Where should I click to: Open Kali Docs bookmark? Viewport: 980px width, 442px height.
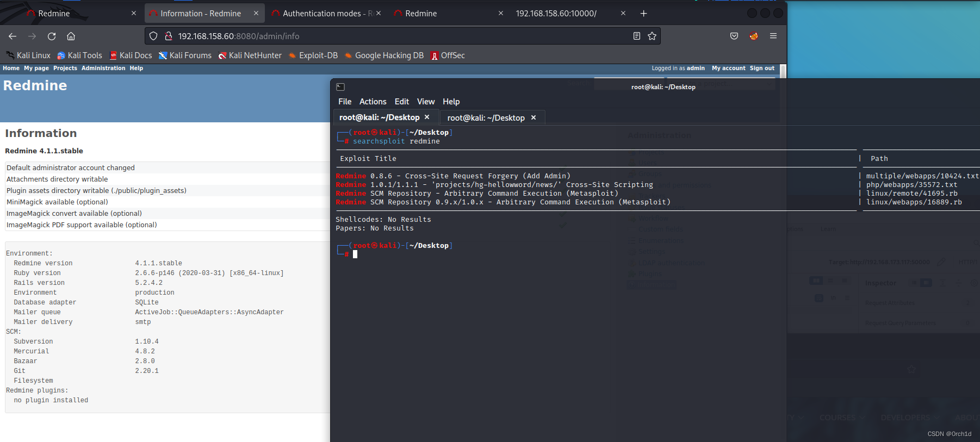pyautogui.click(x=131, y=55)
